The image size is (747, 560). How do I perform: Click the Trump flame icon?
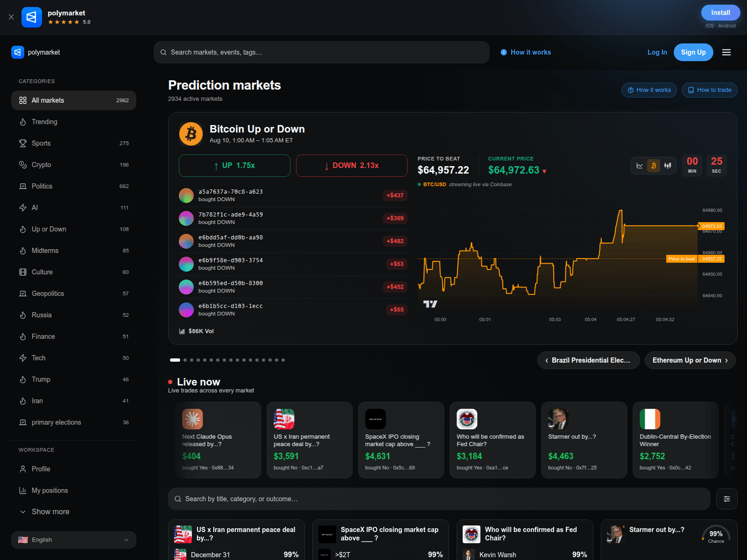23,379
